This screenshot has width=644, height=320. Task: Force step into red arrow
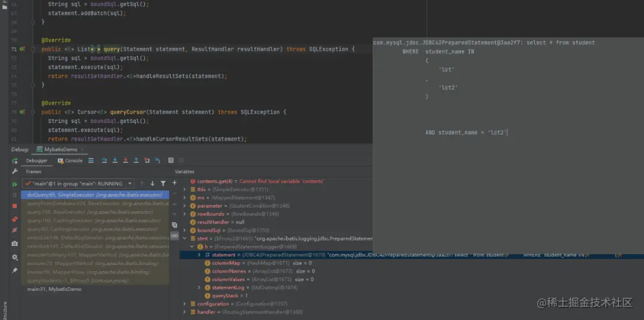(126, 161)
